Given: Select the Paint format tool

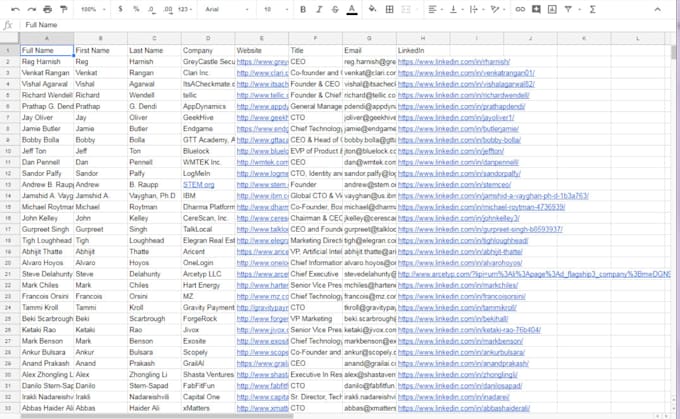Looking at the screenshot, I should coord(65,8).
